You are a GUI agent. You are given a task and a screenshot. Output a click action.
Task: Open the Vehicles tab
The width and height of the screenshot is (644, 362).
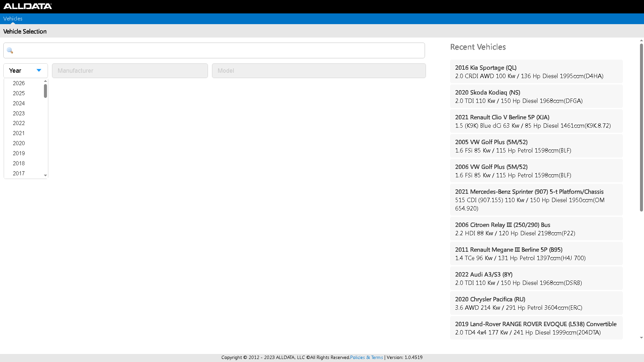(x=13, y=19)
